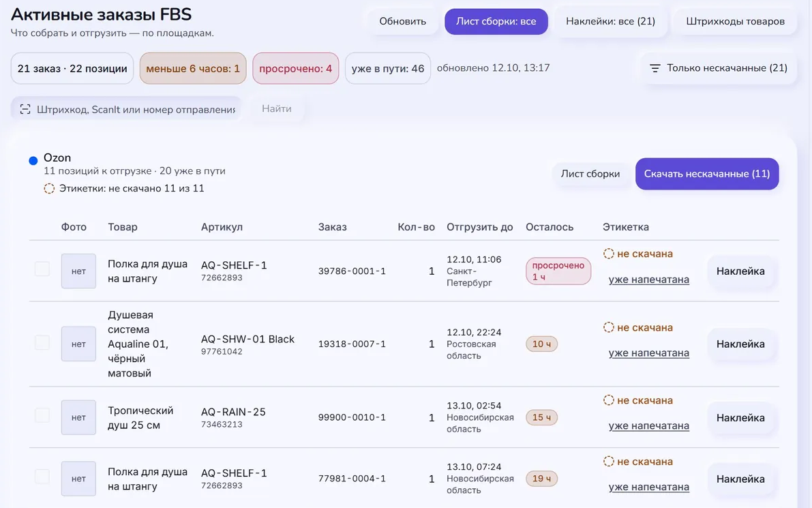Click the Активные заказы FBS heading
Screen dimensions: 812x508
102,14
